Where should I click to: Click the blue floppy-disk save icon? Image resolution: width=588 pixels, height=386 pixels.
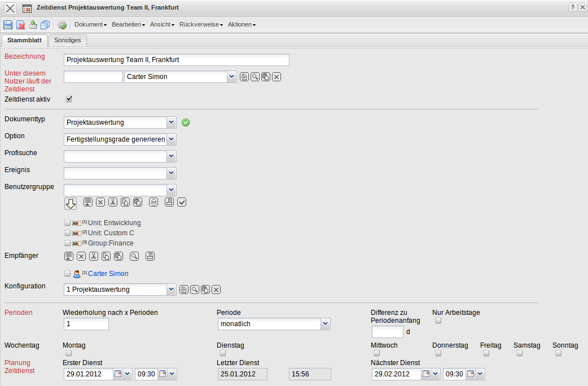tap(8, 25)
